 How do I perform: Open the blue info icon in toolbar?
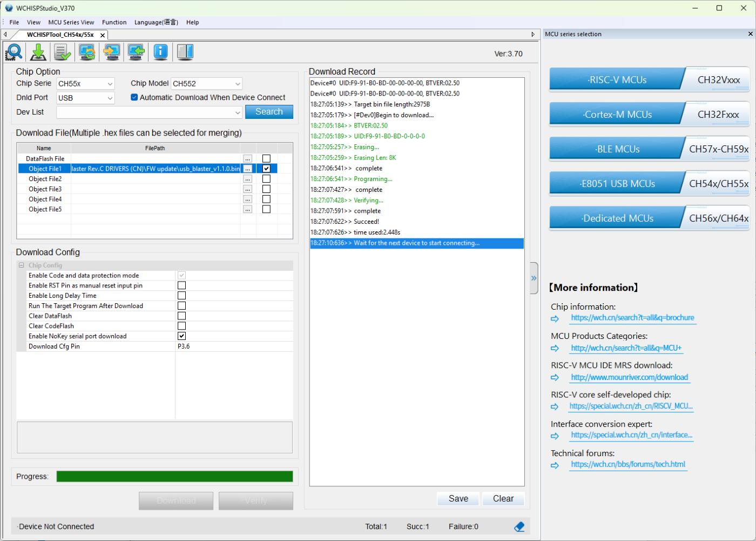pos(160,52)
